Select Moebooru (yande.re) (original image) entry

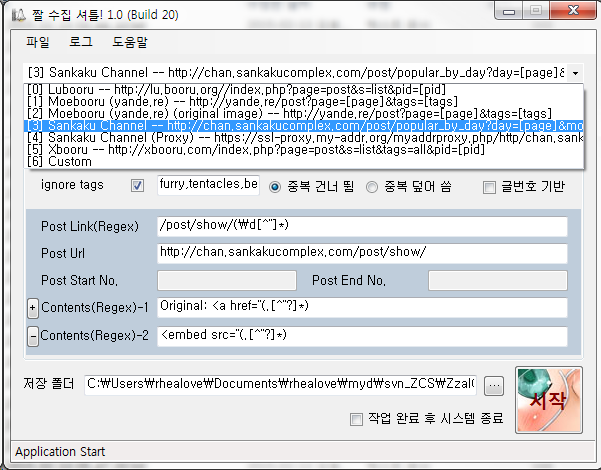coord(303,113)
